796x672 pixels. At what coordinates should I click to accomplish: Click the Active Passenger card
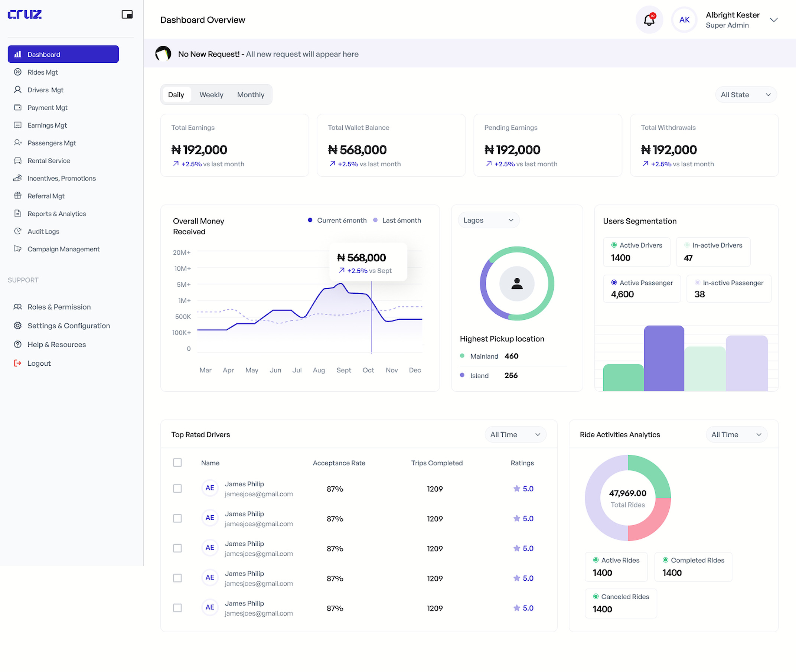(642, 288)
